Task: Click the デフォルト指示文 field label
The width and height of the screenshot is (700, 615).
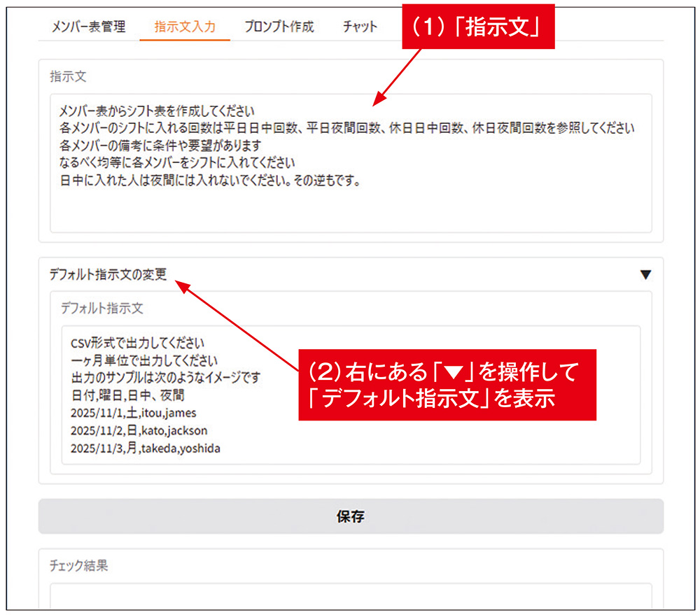Action: tap(101, 308)
